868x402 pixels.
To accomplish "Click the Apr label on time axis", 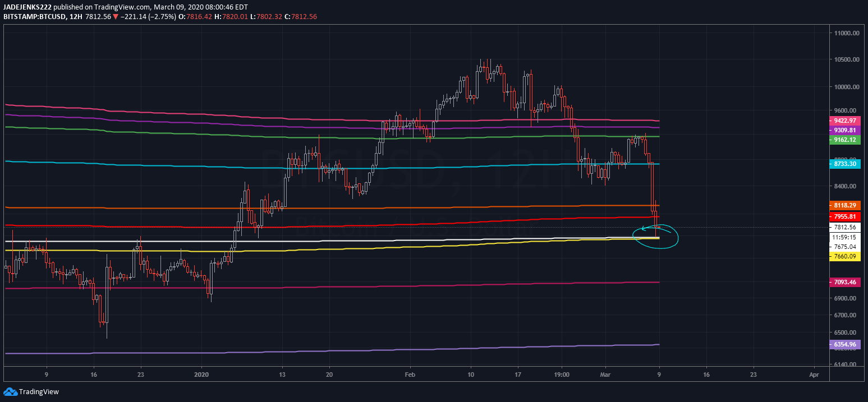I will pyautogui.click(x=814, y=374).
